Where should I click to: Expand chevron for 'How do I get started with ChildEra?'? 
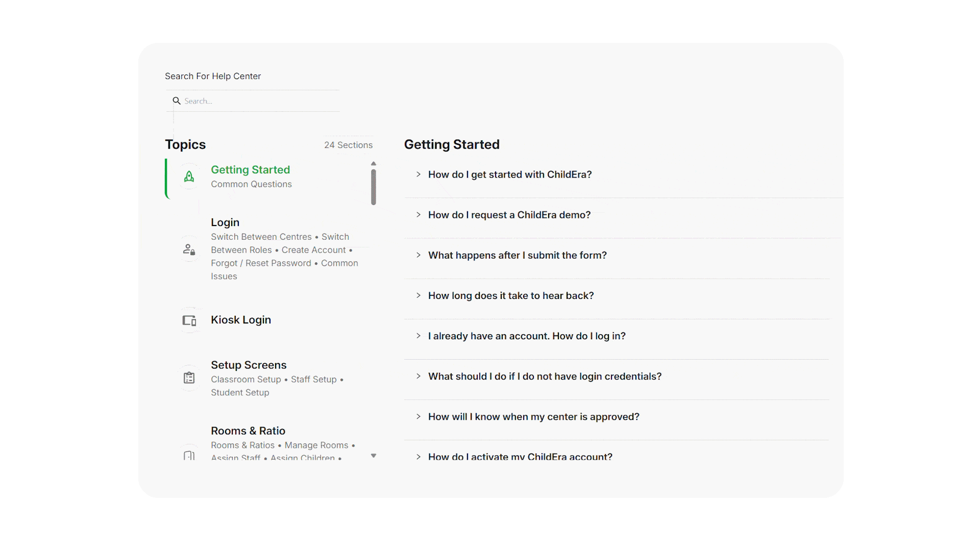pos(419,174)
